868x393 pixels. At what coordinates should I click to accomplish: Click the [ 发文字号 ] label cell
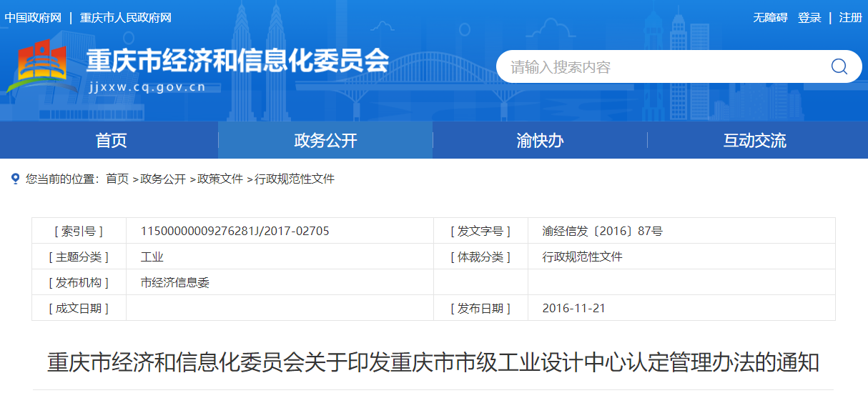[480, 231]
